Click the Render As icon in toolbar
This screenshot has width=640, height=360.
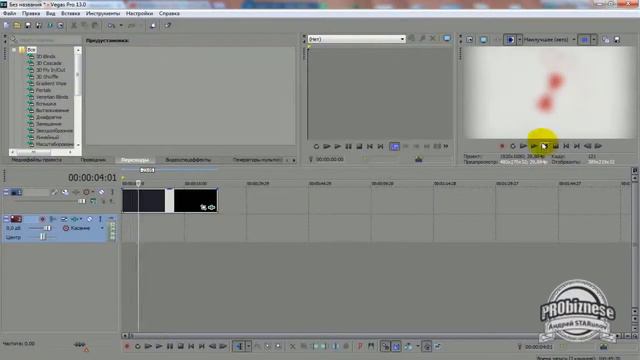(x=50, y=25)
